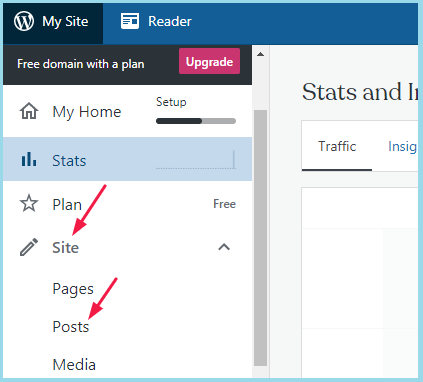Click the Site pencil icon

pyautogui.click(x=29, y=247)
